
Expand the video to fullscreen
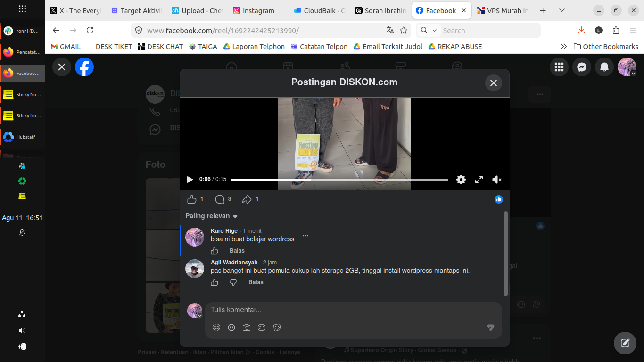479,180
